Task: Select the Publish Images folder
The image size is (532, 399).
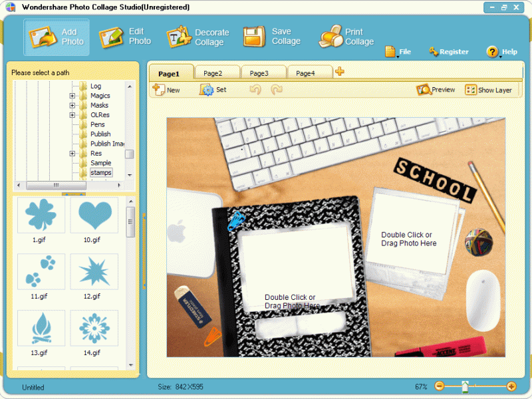Action: point(107,144)
